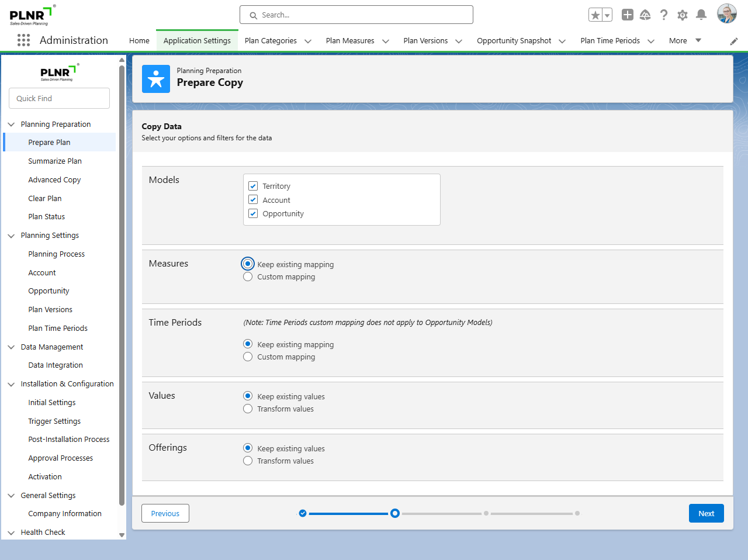Image resolution: width=748 pixels, height=560 pixels.
Task: Open Summarize Plan in sidebar
Action: click(x=55, y=161)
